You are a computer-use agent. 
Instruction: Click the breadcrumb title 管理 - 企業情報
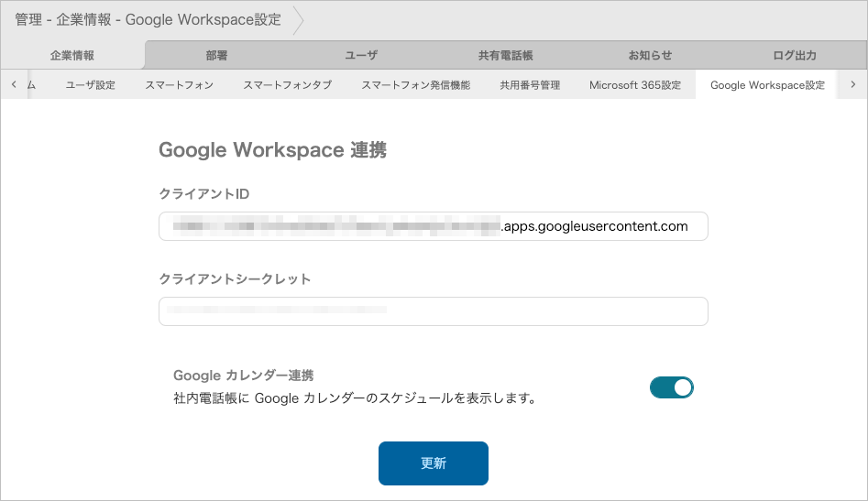coord(62,20)
